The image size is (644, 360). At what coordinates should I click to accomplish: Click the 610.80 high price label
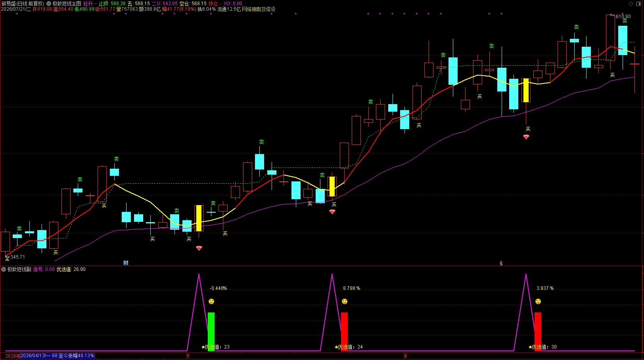pyautogui.click(x=623, y=17)
